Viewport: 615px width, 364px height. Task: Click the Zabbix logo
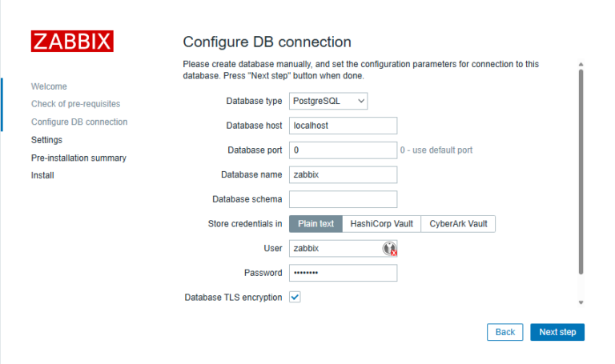pyautogui.click(x=72, y=41)
